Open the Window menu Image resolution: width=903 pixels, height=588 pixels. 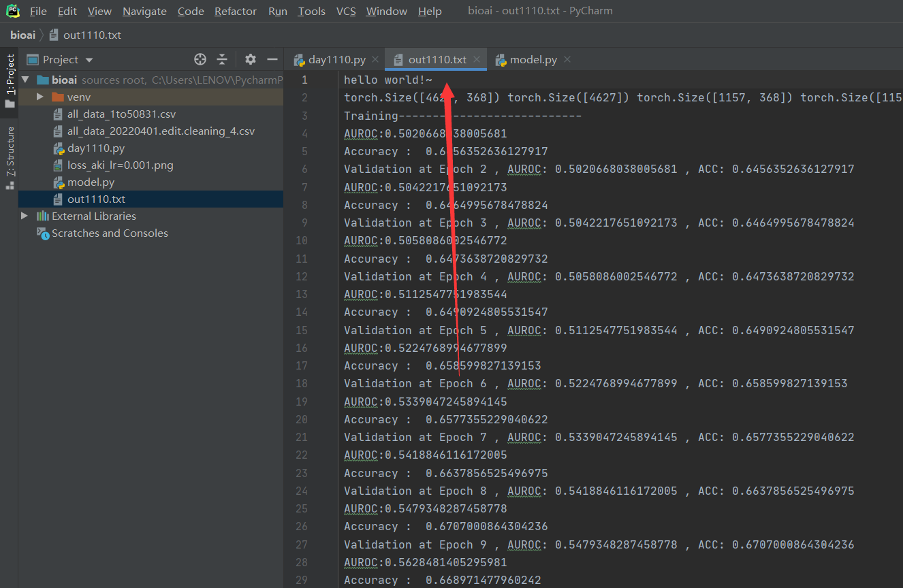pyautogui.click(x=386, y=11)
